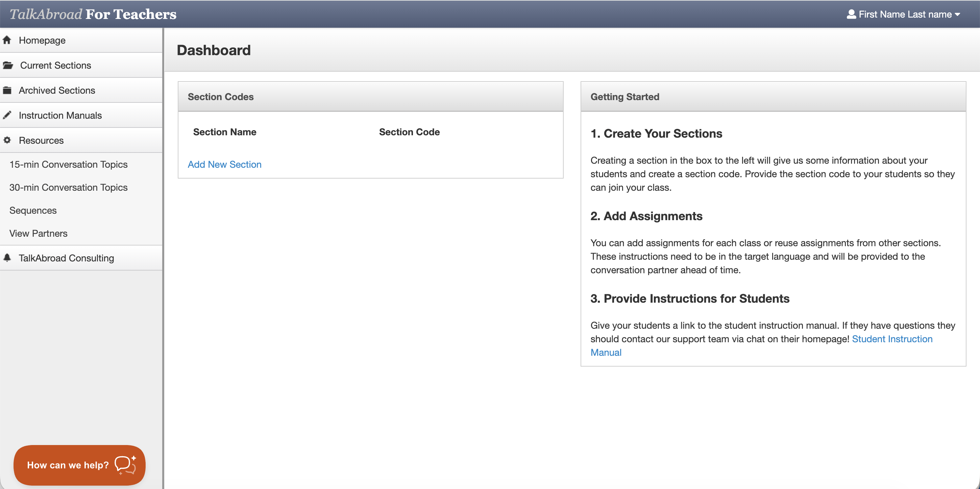Open 30-min Conversation Topics
This screenshot has width=980, height=489.
pyautogui.click(x=69, y=187)
